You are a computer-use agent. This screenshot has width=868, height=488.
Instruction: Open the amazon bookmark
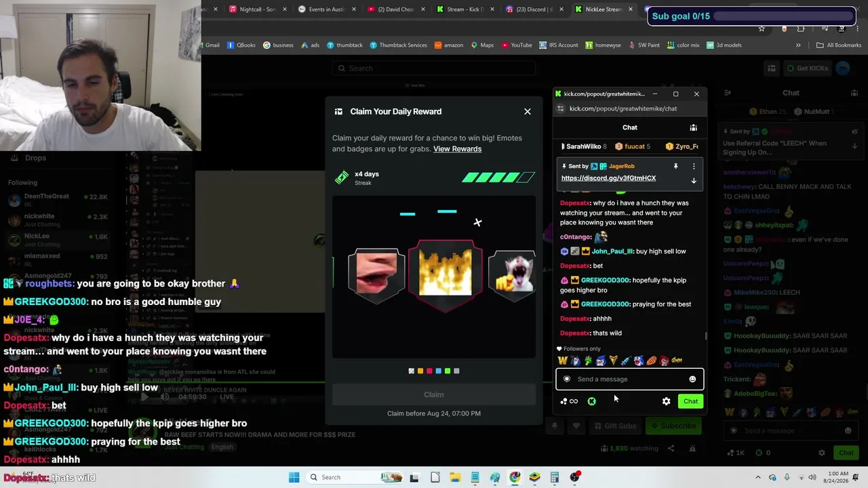click(x=449, y=45)
